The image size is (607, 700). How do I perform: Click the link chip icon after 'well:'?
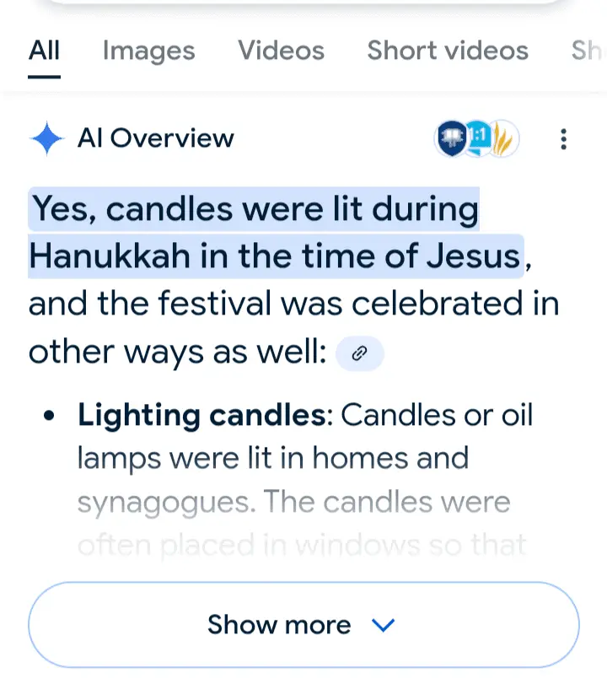360,354
